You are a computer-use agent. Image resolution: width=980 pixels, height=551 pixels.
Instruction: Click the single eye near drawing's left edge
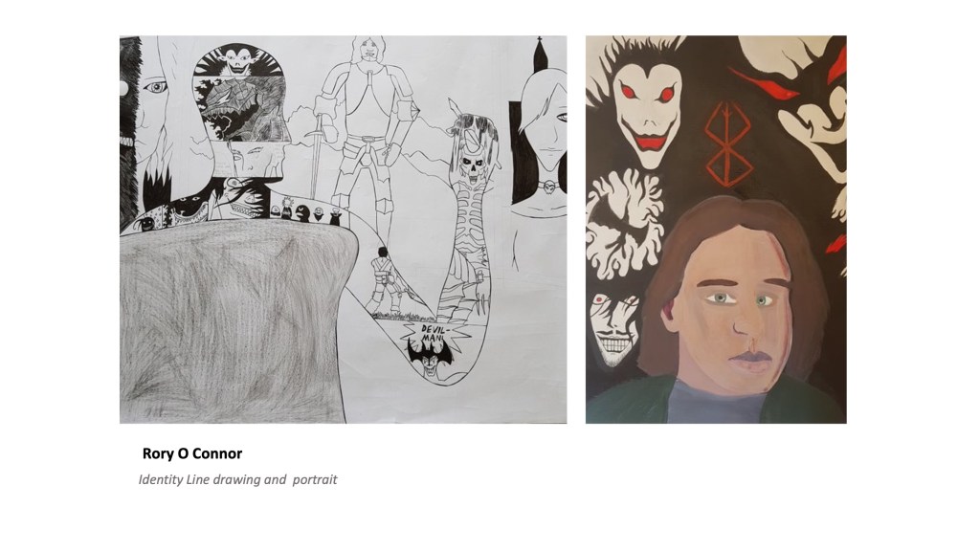[x=155, y=87]
